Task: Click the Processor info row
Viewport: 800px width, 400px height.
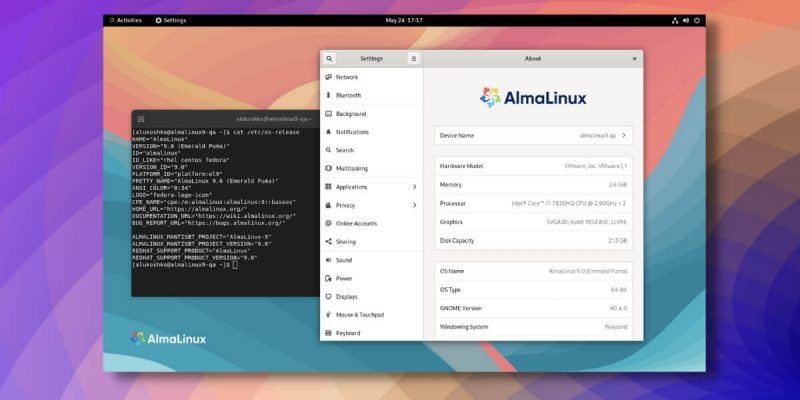Action: [x=533, y=203]
